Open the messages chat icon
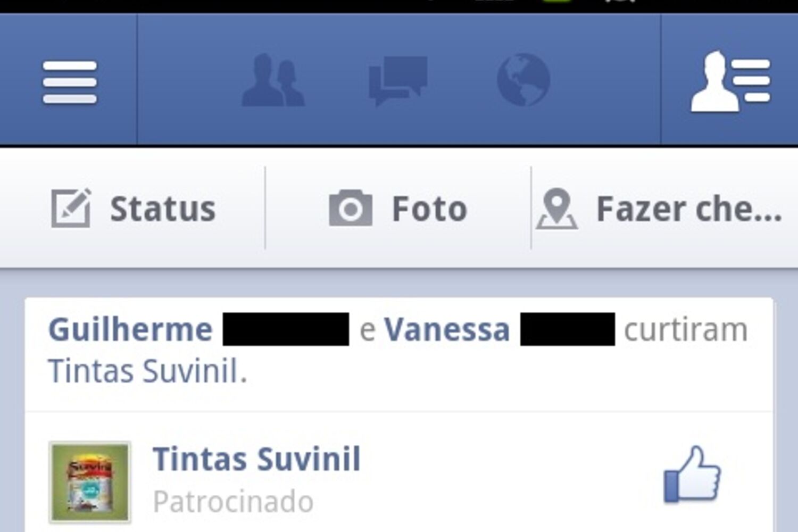The height and width of the screenshot is (532, 798). [x=398, y=80]
